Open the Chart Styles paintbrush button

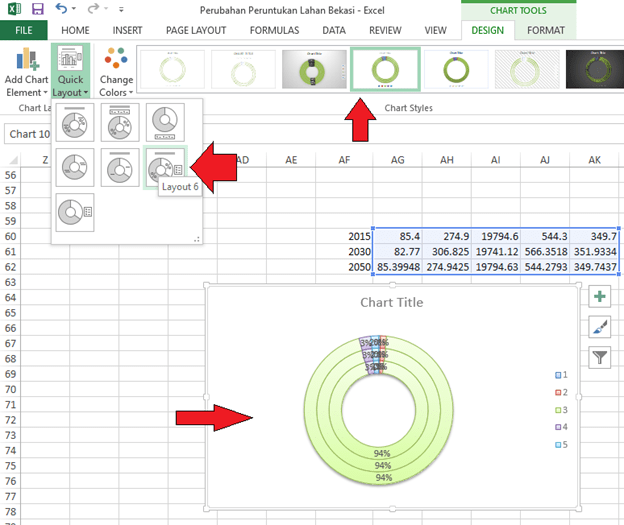pyautogui.click(x=599, y=326)
